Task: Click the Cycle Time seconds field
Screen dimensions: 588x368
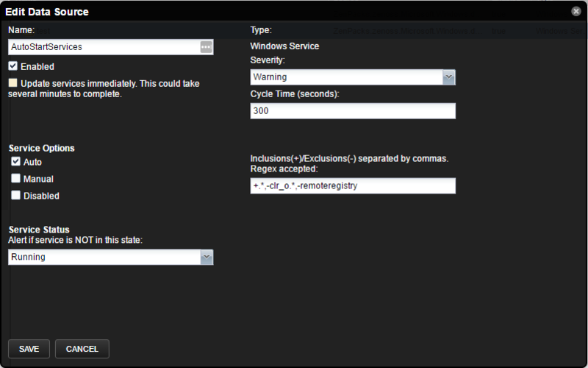Action: click(x=353, y=111)
